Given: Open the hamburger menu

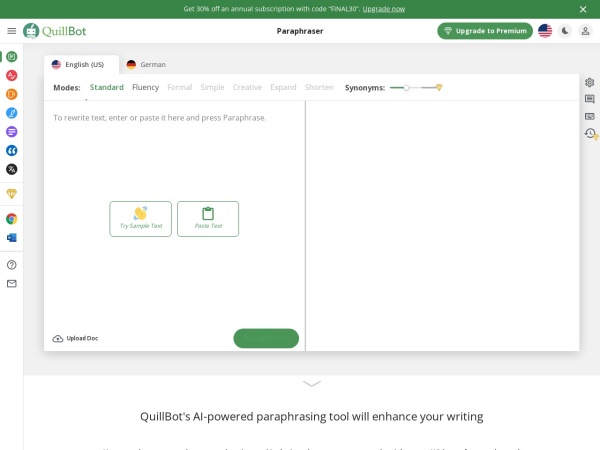Looking at the screenshot, I should click(11, 31).
